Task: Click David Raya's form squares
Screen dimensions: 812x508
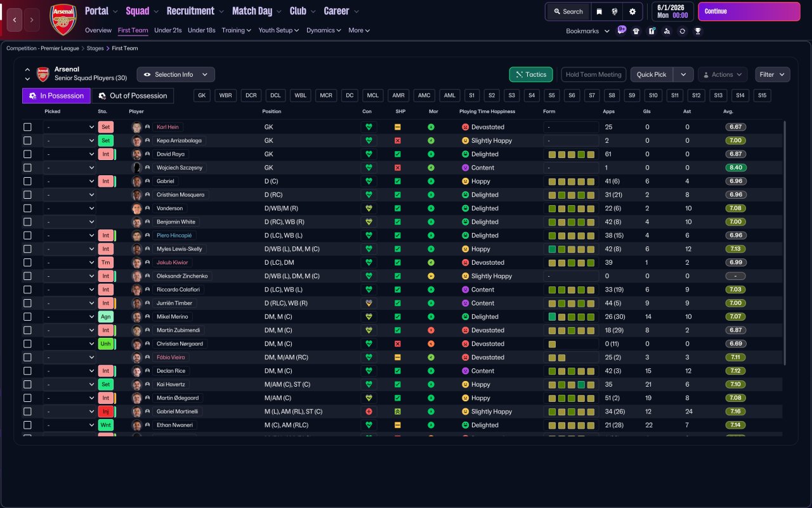Action: tap(571, 154)
